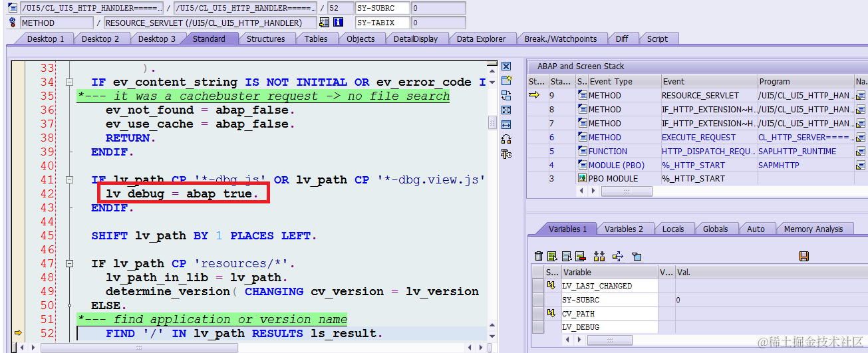
Task: Open the Auto tab
Action: pyautogui.click(x=756, y=229)
